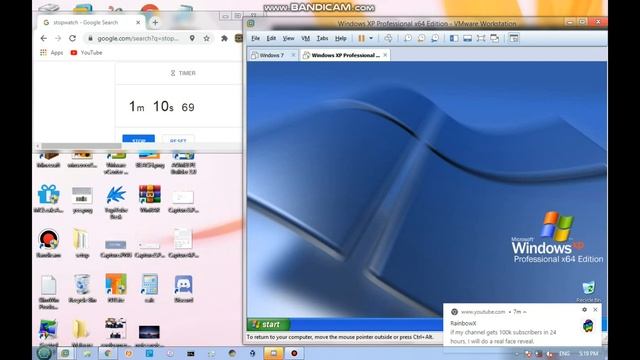640x360 pixels.
Task: Click the taskbar clock
Action: pyautogui.click(x=589, y=353)
